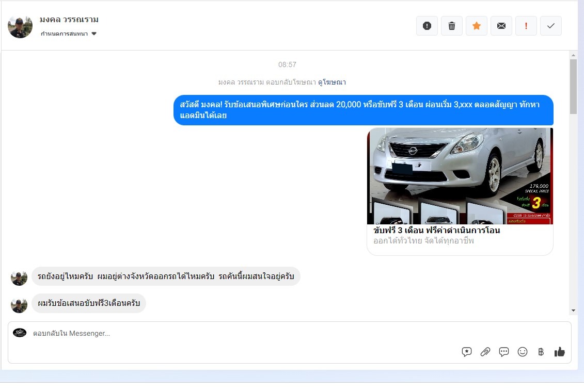Screen dimensions: 584x392
Task: Open the speech bubble with dots icon
Action: [x=504, y=352]
